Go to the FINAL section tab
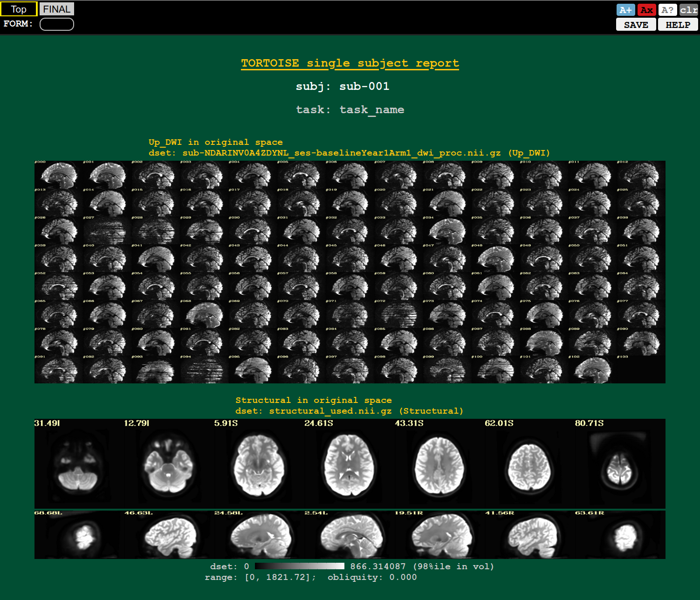700x600 pixels. click(x=56, y=9)
